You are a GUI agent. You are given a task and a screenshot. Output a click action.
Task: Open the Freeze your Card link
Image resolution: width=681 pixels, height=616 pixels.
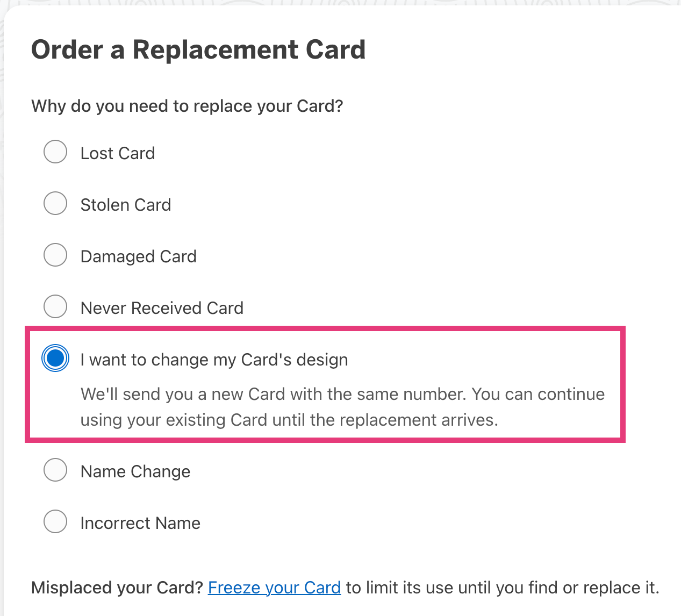point(274,588)
